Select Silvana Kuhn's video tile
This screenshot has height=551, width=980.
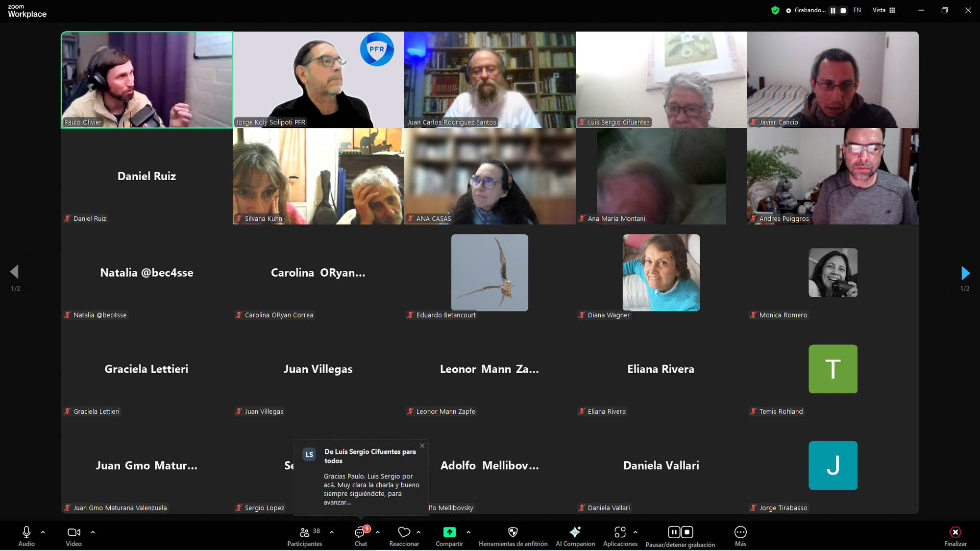pyautogui.click(x=318, y=176)
